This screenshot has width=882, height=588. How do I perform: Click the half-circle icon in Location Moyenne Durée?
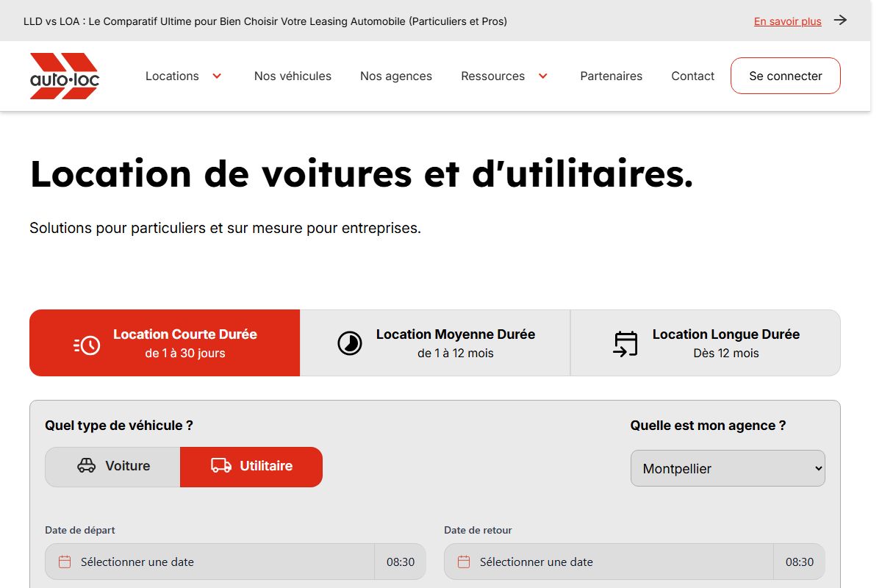350,343
